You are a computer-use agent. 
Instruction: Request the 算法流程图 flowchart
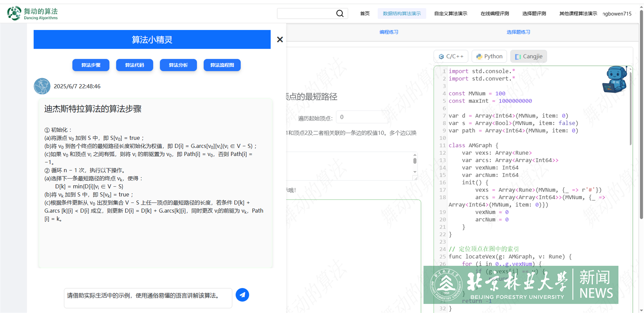222,65
